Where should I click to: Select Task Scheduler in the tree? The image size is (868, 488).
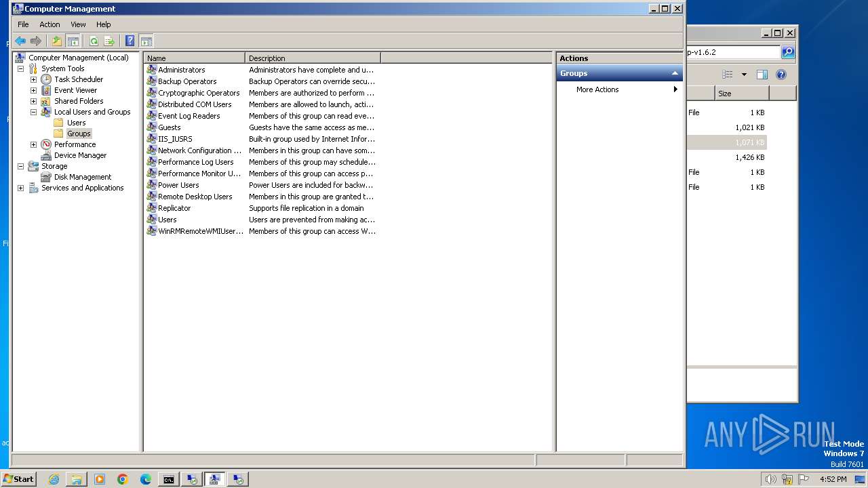(x=79, y=79)
